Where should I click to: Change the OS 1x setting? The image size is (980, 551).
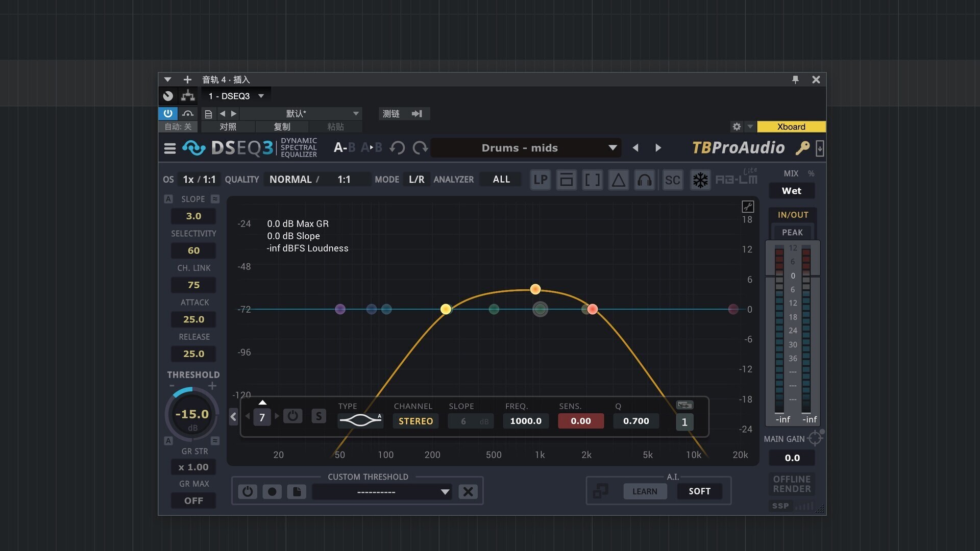188,180
